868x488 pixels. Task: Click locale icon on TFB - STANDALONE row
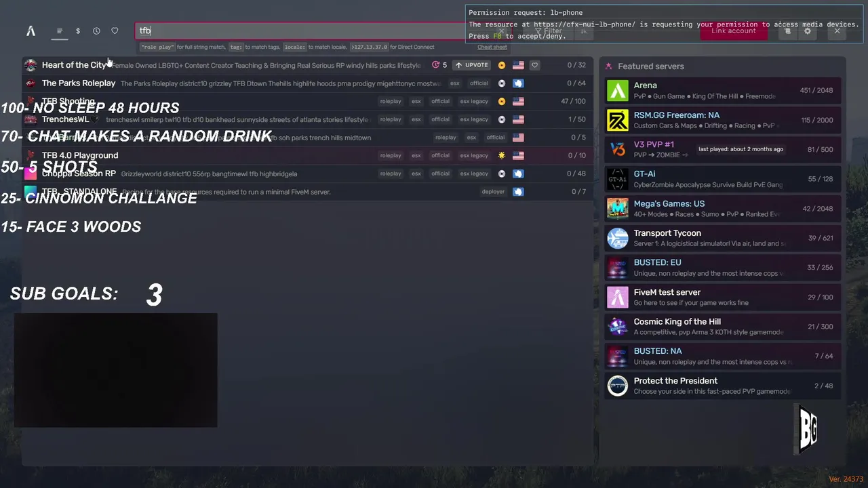518,192
